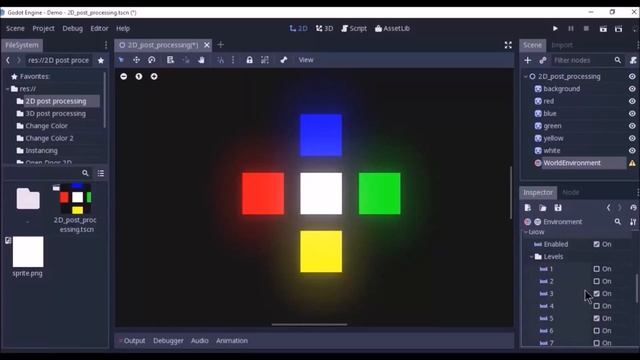Create a new resource in Inspector

[527, 208]
